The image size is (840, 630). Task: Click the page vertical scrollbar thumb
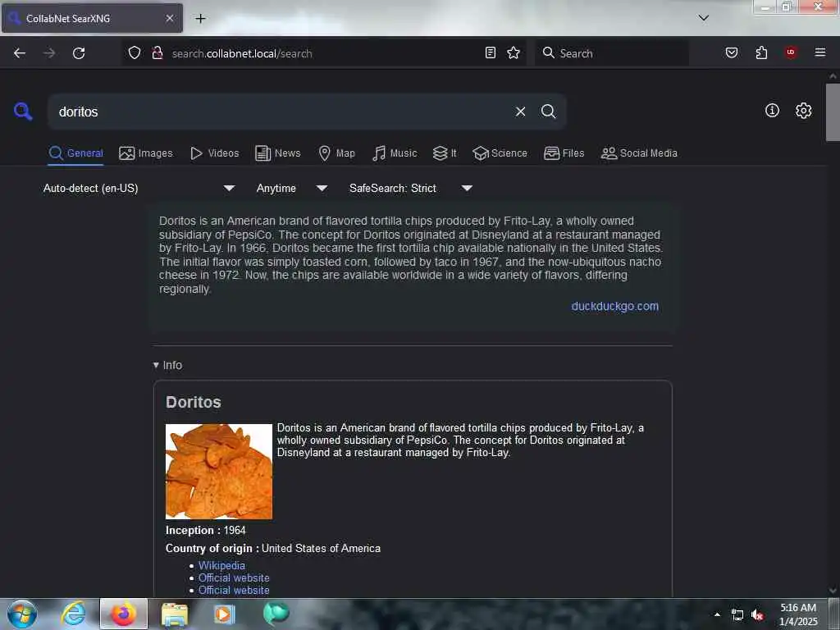(833, 112)
